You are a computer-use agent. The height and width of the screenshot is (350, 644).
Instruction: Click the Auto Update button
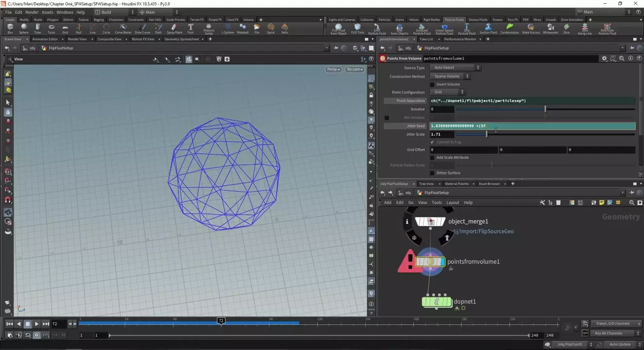(x=620, y=344)
